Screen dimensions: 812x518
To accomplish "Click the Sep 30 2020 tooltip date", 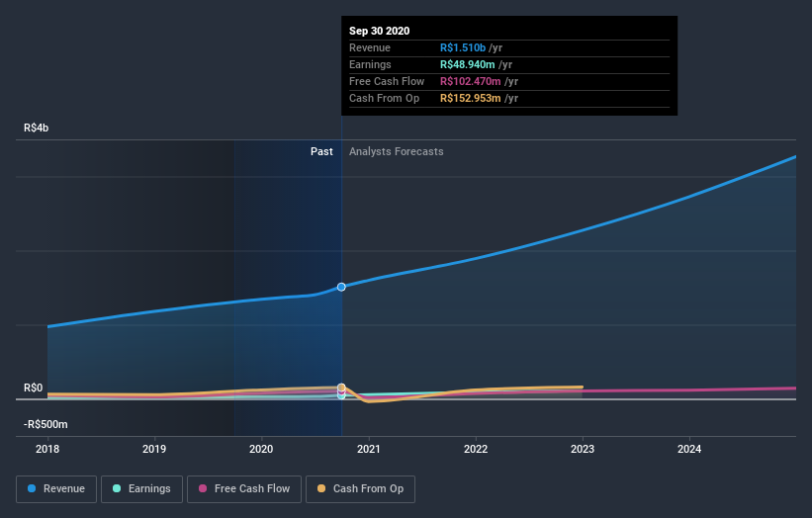I will [x=379, y=31].
